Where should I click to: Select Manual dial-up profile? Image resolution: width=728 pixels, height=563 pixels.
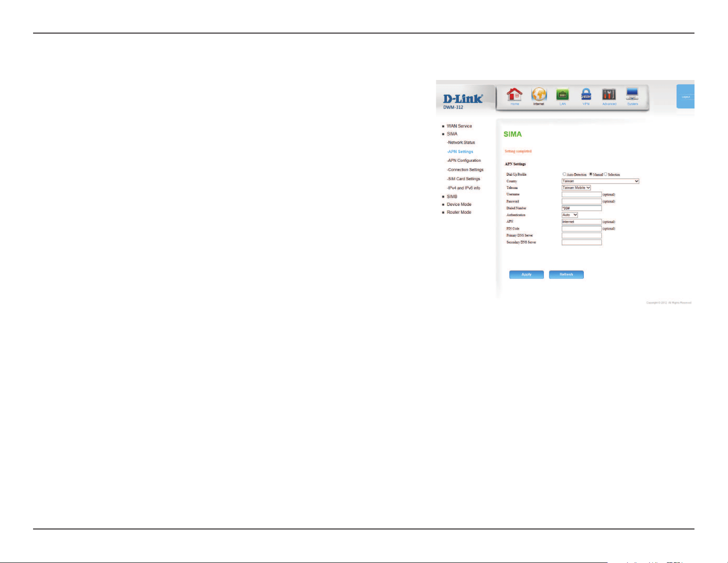591,174
